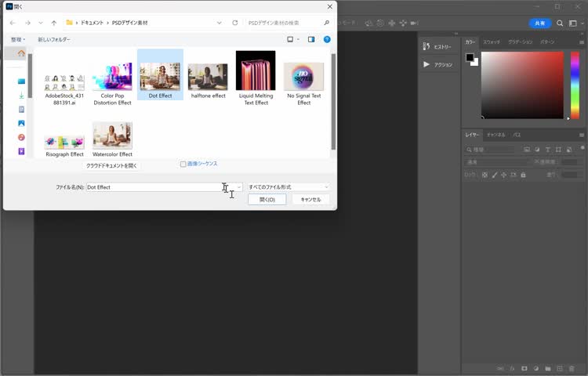This screenshot has height=376, width=588.
Task: Select the Risograph Effect file
Action: pyautogui.click(x=64, y=146)
